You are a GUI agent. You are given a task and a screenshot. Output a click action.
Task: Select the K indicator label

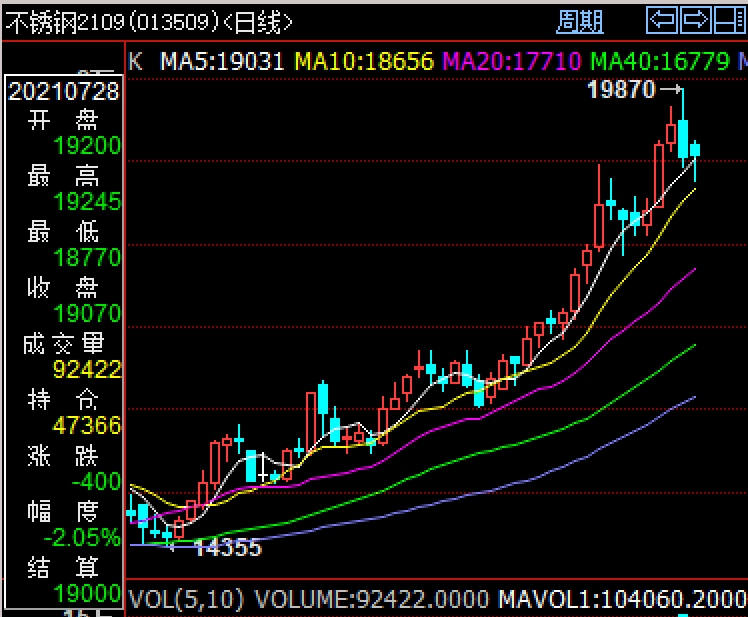(x=135, y=62)
